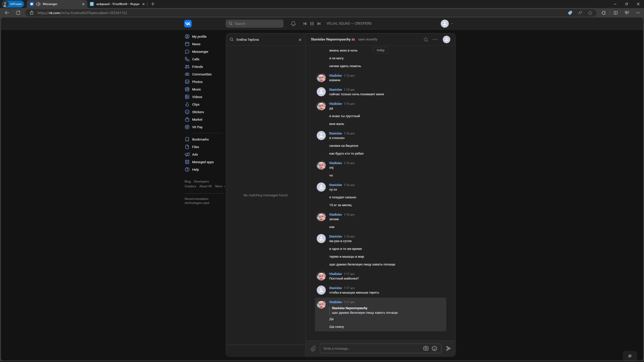This screenshot has width=644, height=362.
Task: Clear the Evelina Teplova search query
Action: [x=300, y=40]
